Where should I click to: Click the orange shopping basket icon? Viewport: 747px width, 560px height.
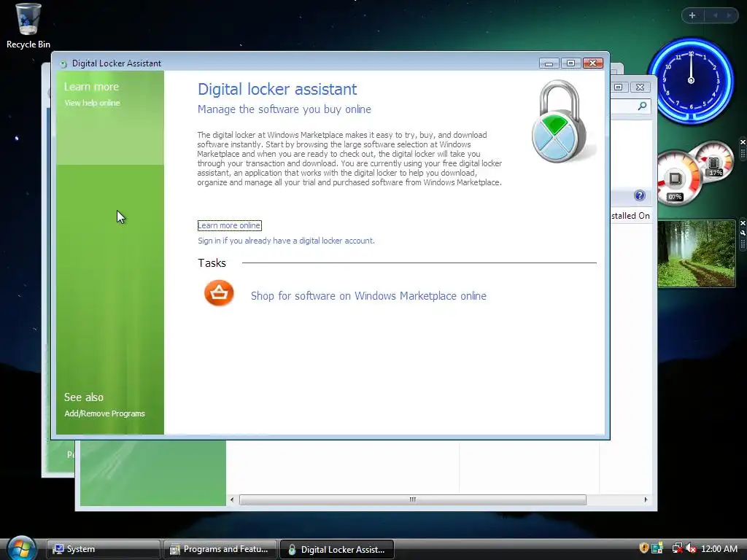219,293
